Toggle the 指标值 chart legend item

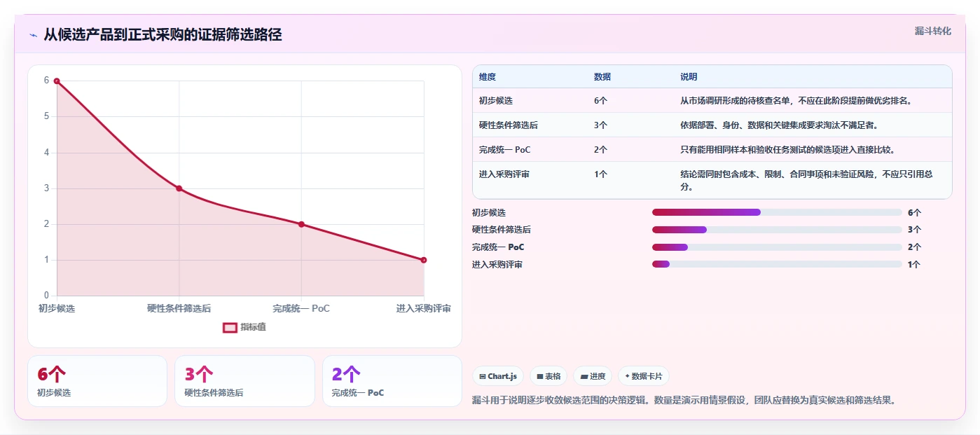(244, 327)
